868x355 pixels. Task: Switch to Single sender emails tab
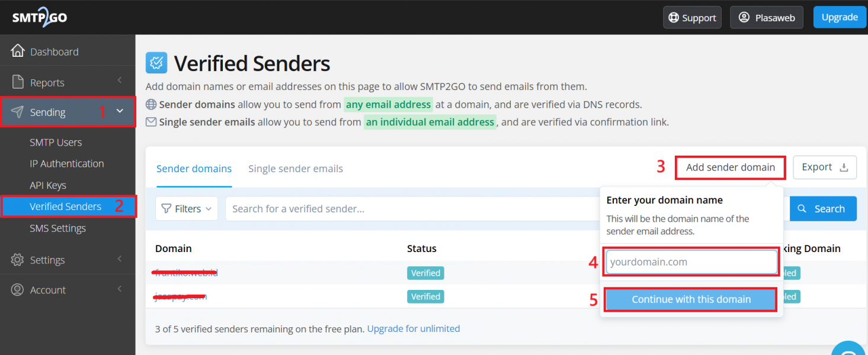click(x=296, y=169)
